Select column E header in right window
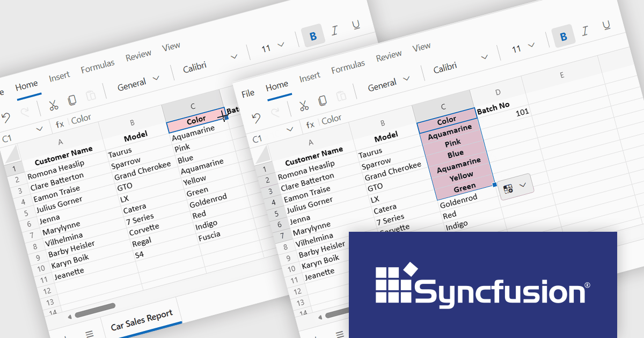The image size is (644, 338). (x=562, y=76)
